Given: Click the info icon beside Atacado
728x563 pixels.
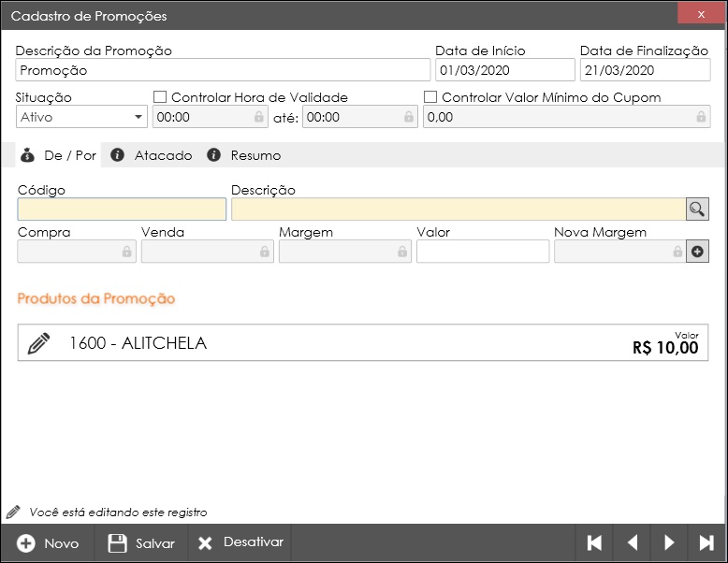Looking at the screenshot, I should click(117, 155).
